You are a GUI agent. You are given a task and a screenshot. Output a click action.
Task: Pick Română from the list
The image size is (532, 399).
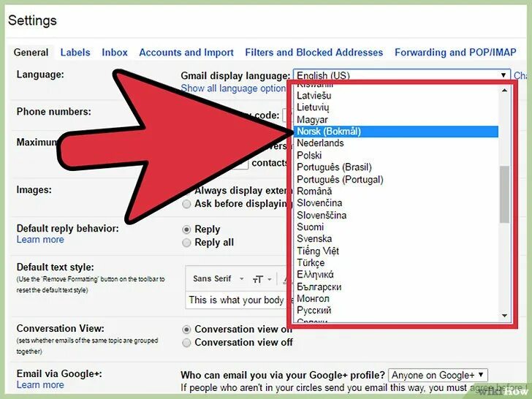click(x=395, y=191)
